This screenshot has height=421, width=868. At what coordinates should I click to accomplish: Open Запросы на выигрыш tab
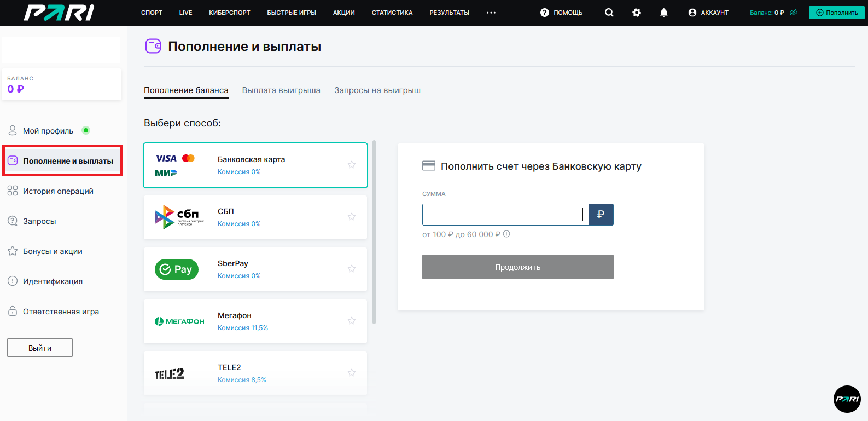coord(377,90)
